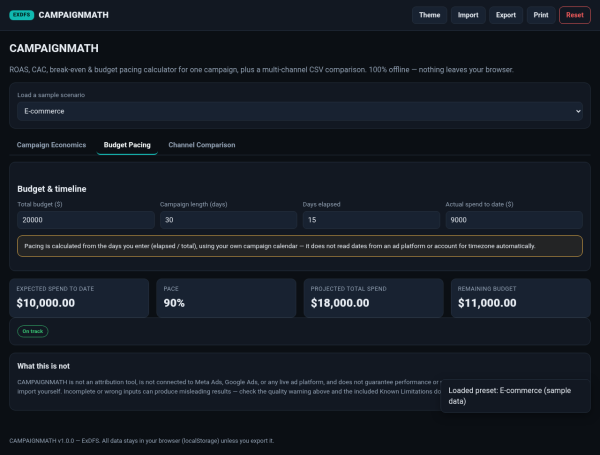Viewport: 600px width, 455px height.
Task: Click the Print button
Action: click(x=541, y=15)
